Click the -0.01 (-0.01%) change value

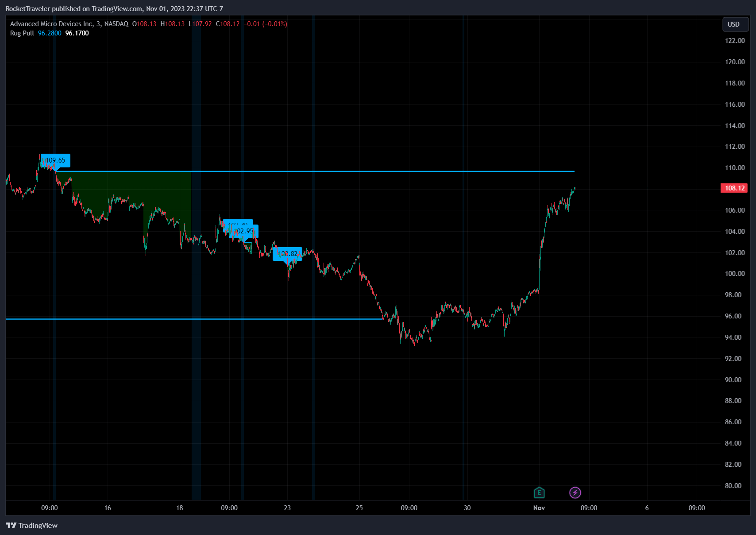pyautogui.click(x=266, y=24)
